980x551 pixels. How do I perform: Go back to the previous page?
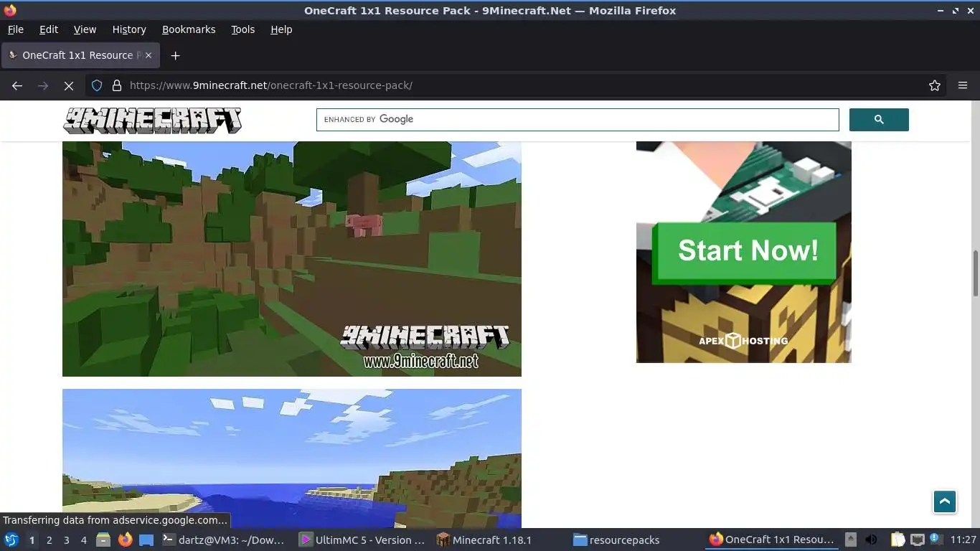pyautogui.click(x=17, y=85)
